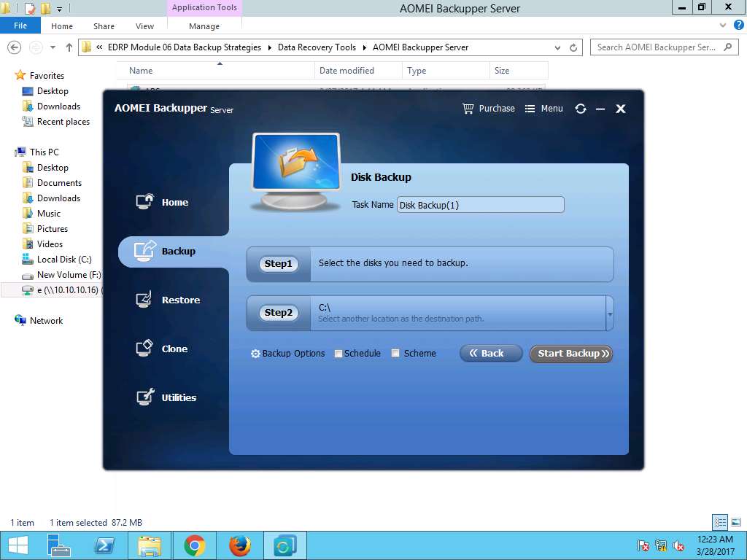
Task: Open the Home section in AOMEI Backupper
Action: point(162,202)
